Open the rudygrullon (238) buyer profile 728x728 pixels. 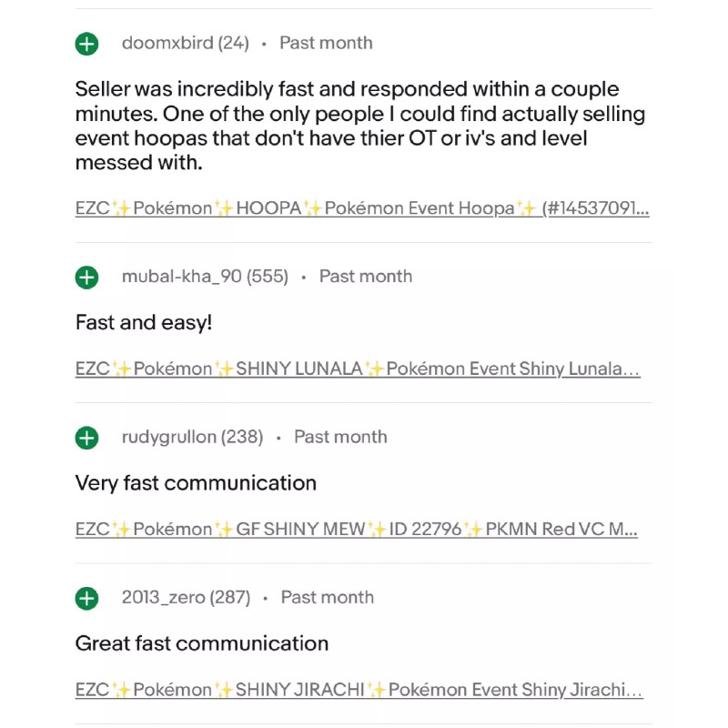coord(192,437)
